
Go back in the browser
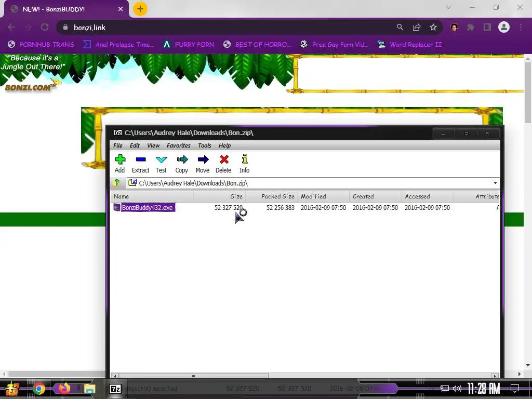click(11, 27)
